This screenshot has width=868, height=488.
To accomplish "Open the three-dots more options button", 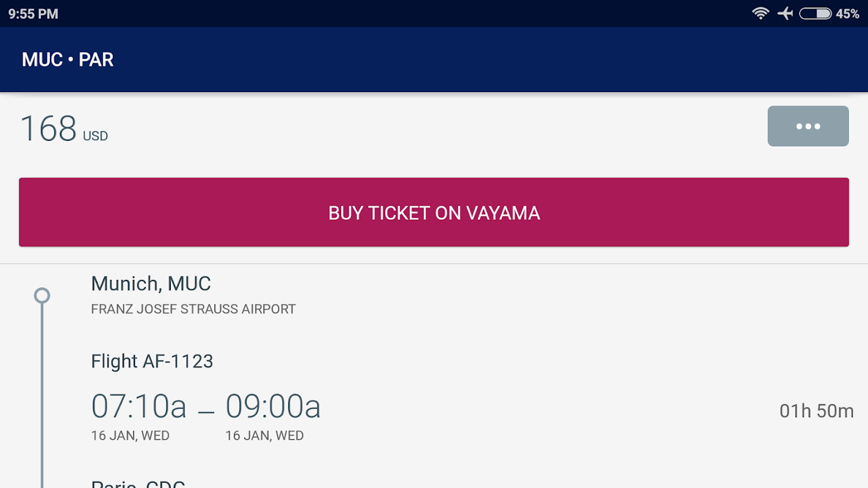I will click(x=808, y=126).
